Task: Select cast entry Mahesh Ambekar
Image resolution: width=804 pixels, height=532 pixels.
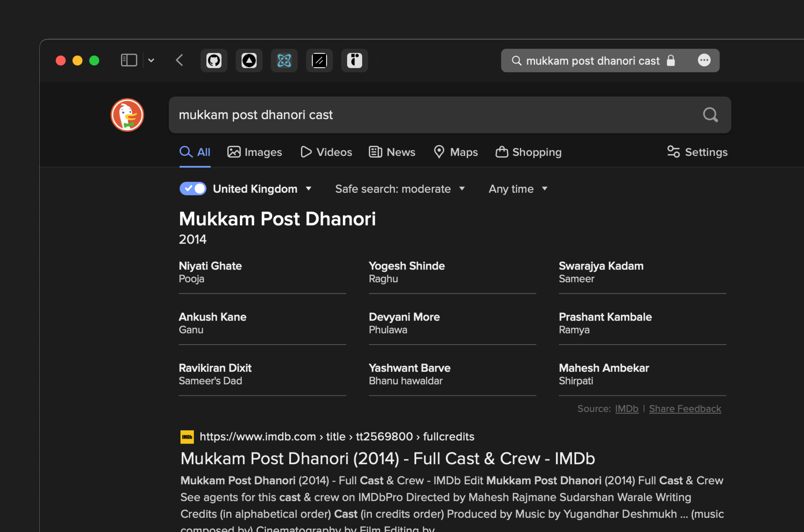Action: tap(642, 374)
